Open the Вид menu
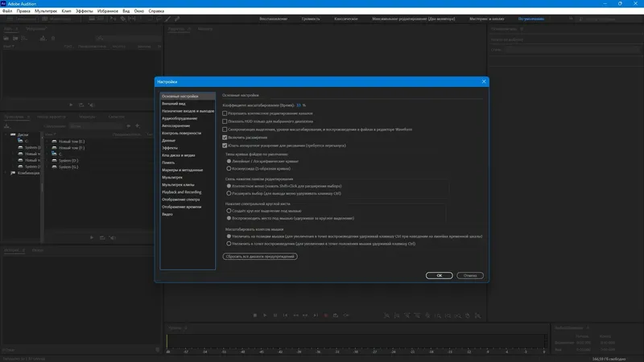The height and width of the screenshot is (362, 644). [126, 11]
